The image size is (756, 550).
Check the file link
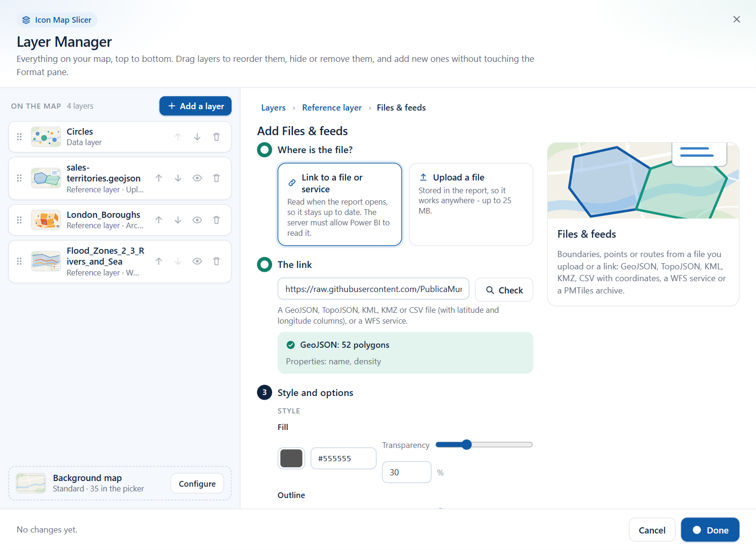[x=504, y=290]
